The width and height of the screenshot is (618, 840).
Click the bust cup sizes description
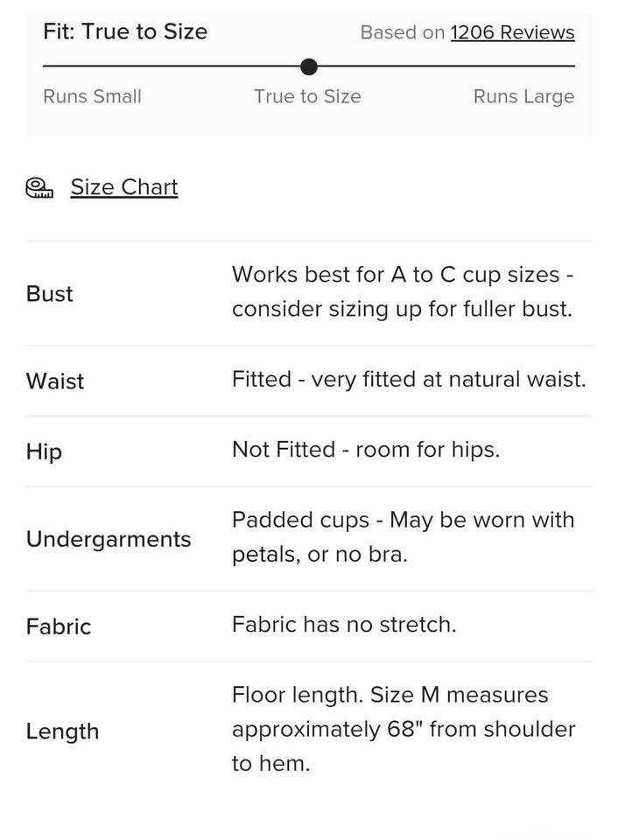(403, 292)
